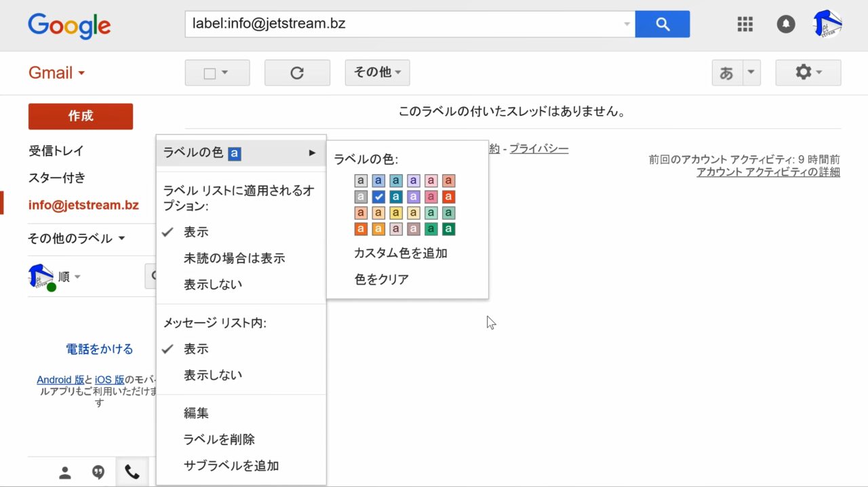Click the blue search magnifier button
The image size is (868, 487).
tap(662, 24)
